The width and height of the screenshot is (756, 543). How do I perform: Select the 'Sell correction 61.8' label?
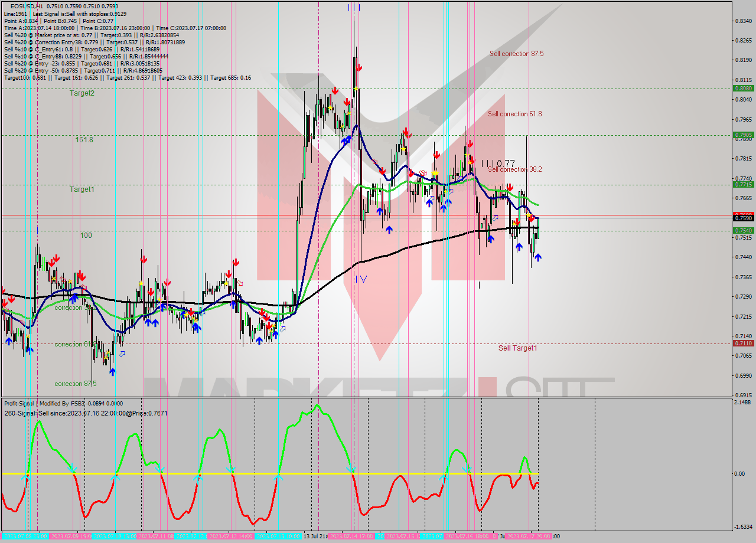[514, 114]
